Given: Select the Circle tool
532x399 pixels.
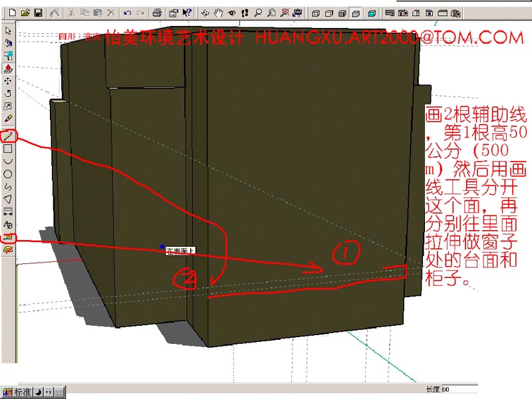Looking at the screenshot, I should (8, 174).
